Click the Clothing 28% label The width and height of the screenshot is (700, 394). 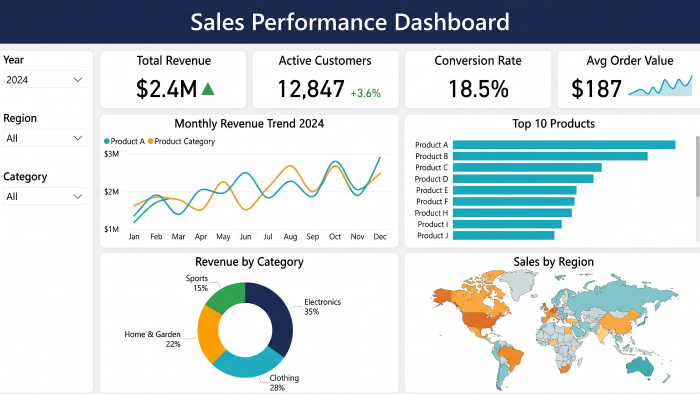pos(284,383)
